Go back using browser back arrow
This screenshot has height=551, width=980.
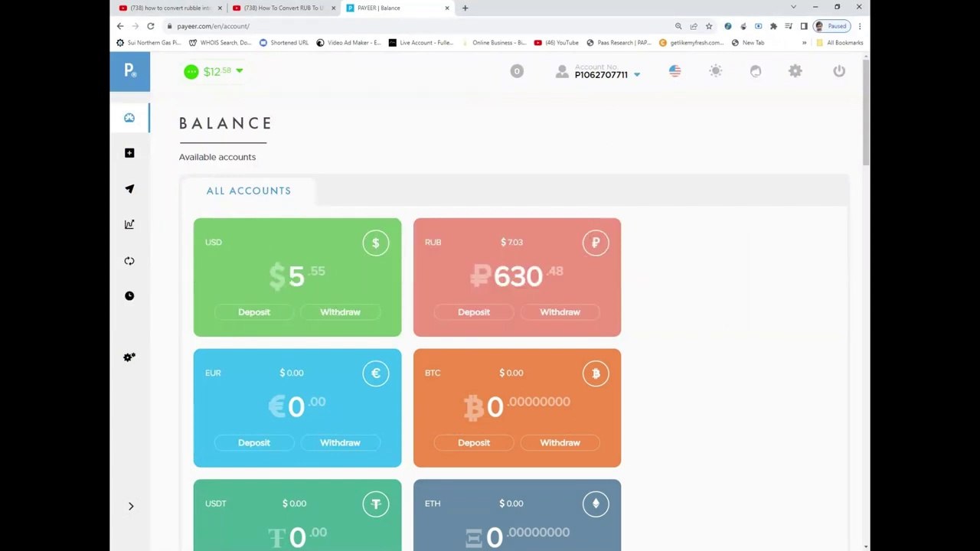[120, 26]
